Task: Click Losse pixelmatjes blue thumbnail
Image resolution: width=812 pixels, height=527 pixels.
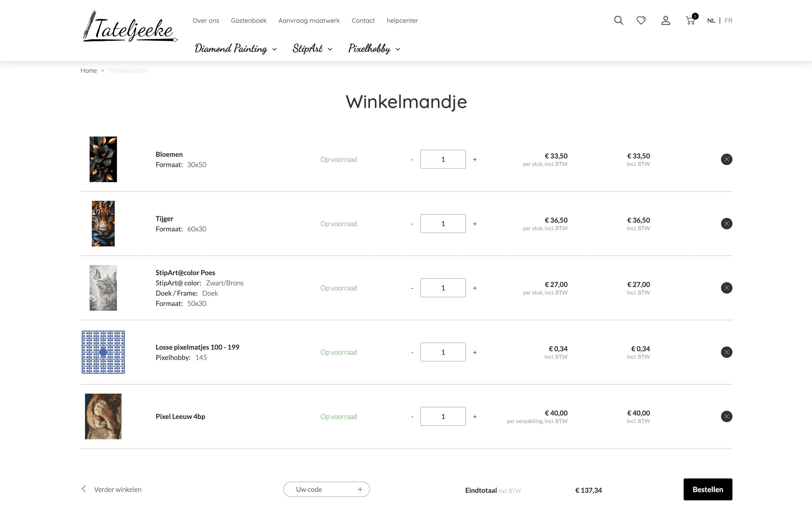Action: 103,352
